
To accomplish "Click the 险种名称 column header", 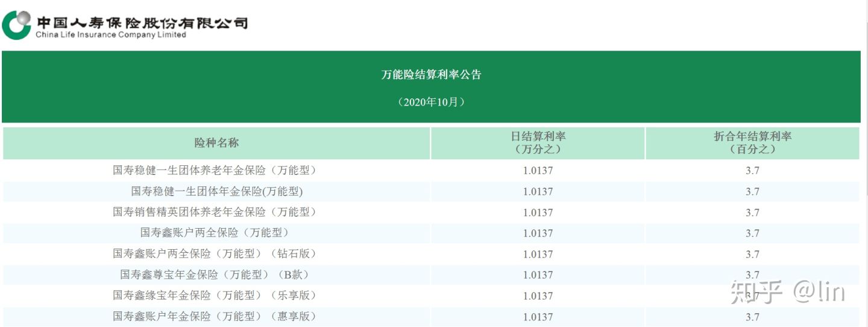I will click(x=216, y=143).
